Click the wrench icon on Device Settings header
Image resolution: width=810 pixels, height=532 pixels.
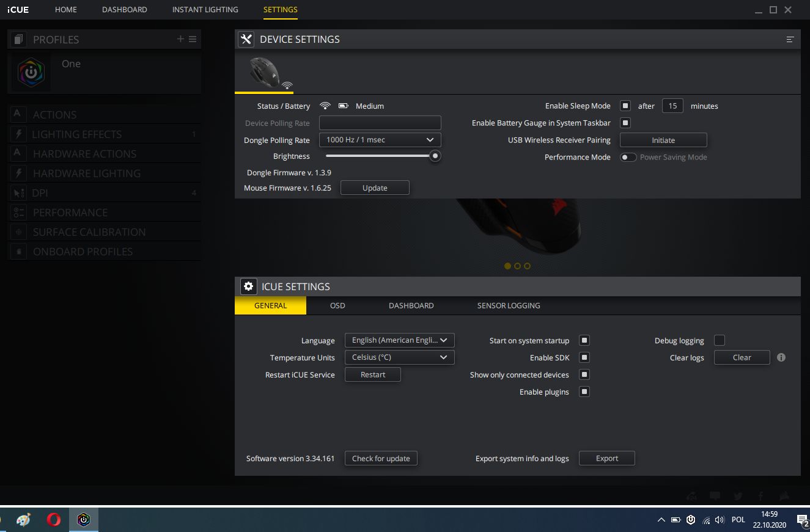(x=246, y=39)
